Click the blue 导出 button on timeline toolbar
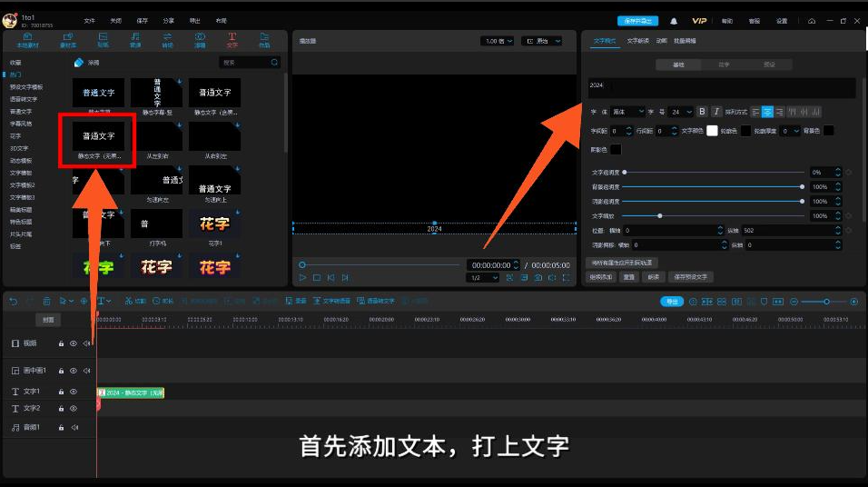The width and height of the screenshot is (868, 487). [x=672, y=302]
